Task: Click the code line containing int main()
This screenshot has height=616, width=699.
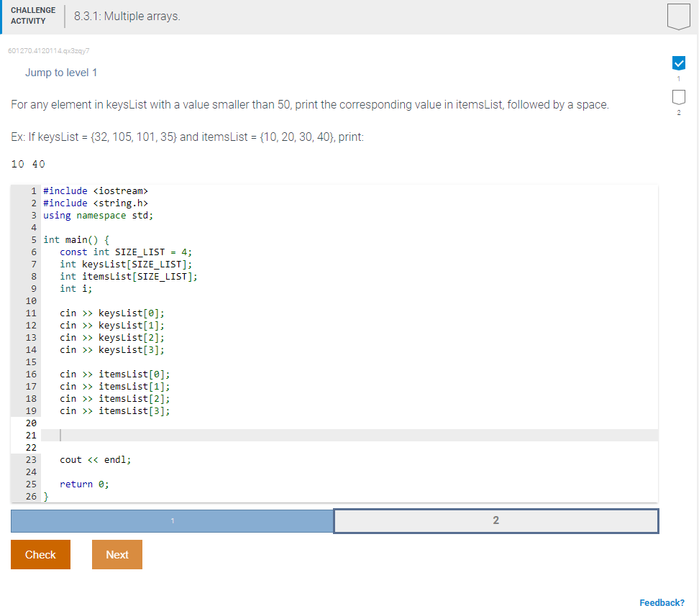Action: pyautogui.click(x=72, y=239)
